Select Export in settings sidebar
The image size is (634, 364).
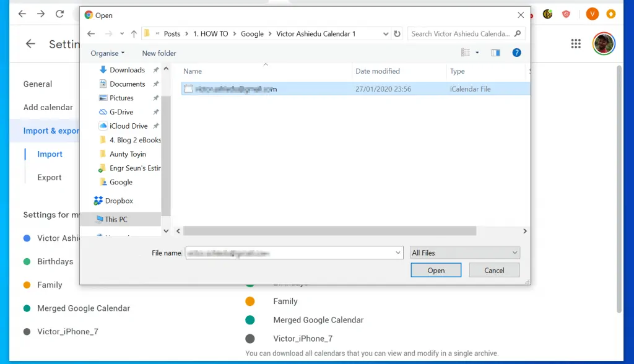49,178
